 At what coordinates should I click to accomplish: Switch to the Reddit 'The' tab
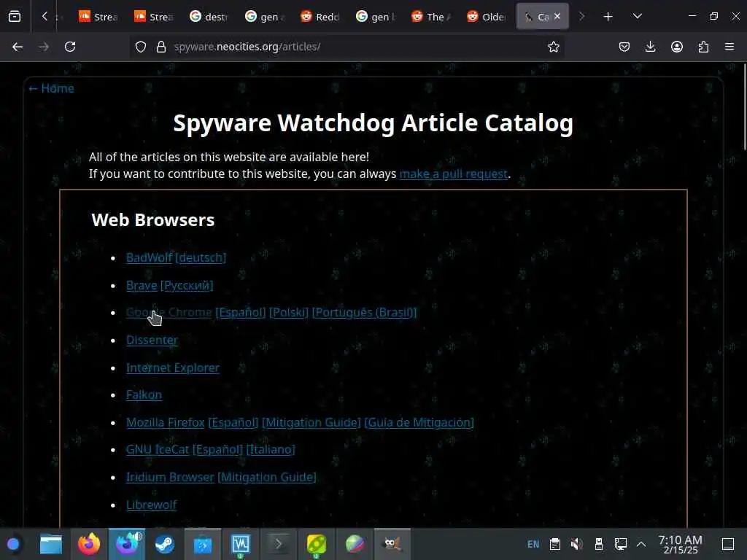tap(430, 17)
